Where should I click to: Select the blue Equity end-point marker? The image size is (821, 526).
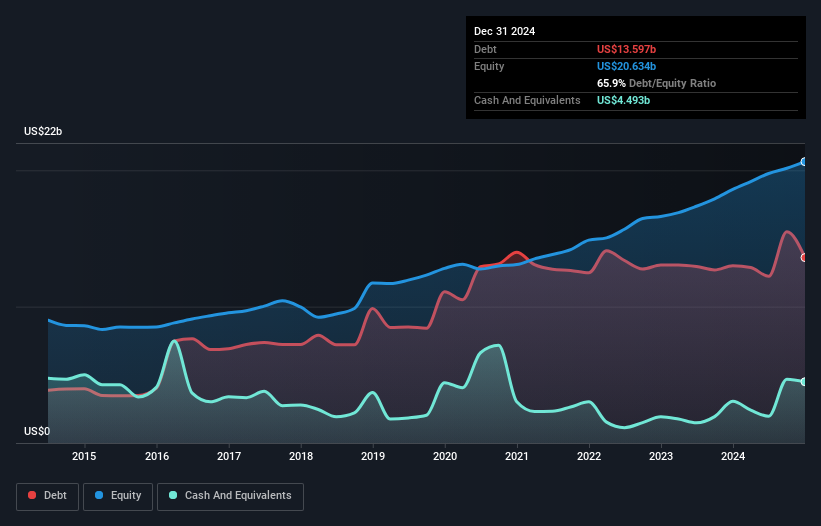[x=804, y=162]
